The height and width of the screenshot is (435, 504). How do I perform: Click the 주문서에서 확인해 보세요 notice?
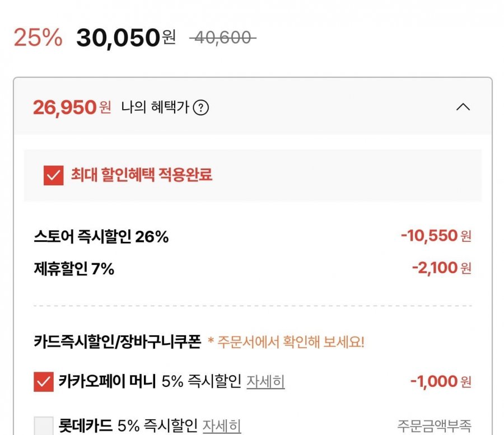pos(286,342)
